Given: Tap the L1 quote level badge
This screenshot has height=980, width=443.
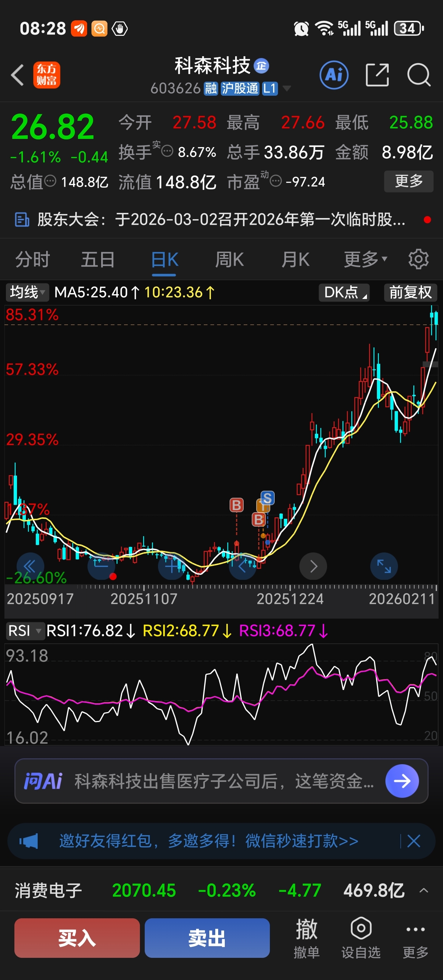Looking at the screenshot, I should 269,89.
